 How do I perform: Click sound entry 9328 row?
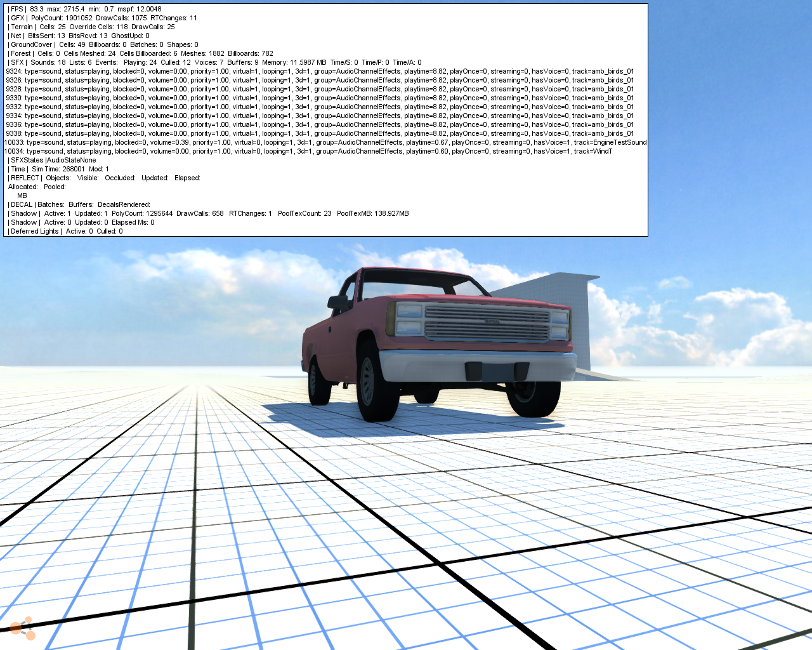[x=320, y=89]
